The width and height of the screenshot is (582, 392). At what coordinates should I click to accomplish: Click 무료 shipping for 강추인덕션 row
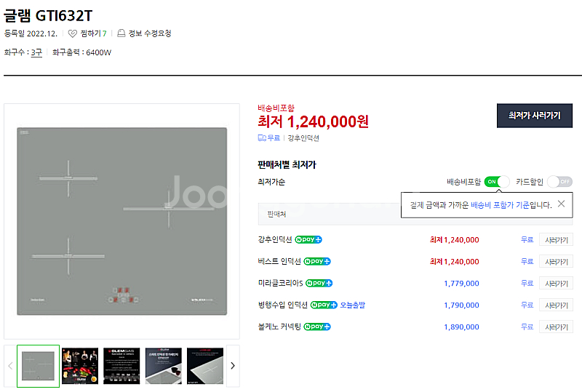(x=527, y=240)
